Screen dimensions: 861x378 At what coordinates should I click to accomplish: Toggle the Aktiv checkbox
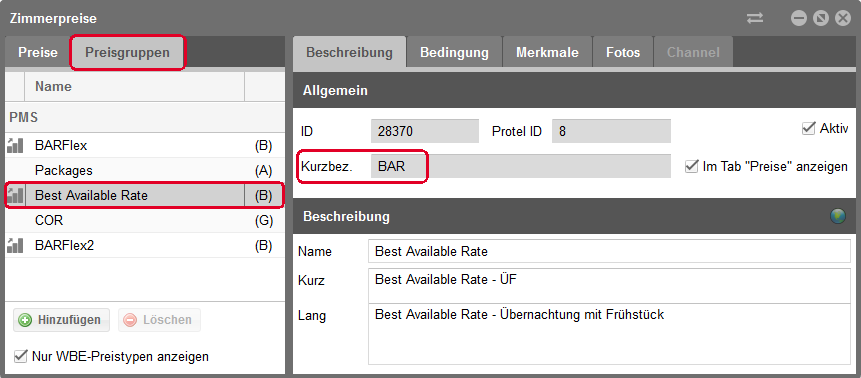[x=808, y=129]
